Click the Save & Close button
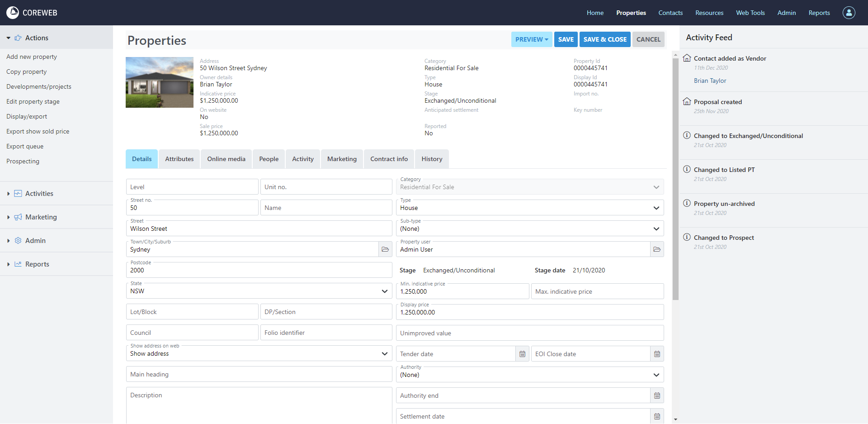This screenshot has width=868, height=424. point(604,39)
